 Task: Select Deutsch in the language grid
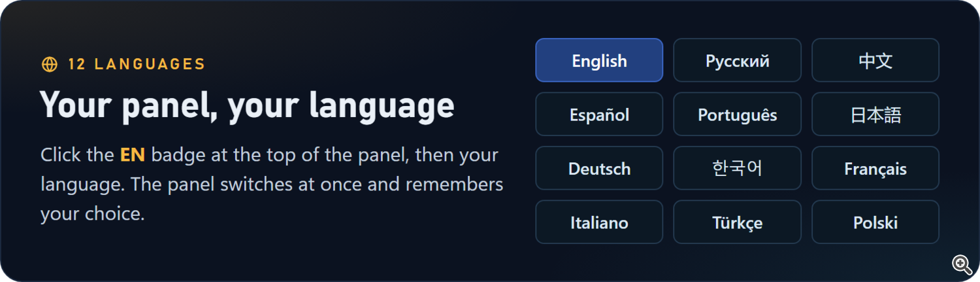tap(599, 168)
